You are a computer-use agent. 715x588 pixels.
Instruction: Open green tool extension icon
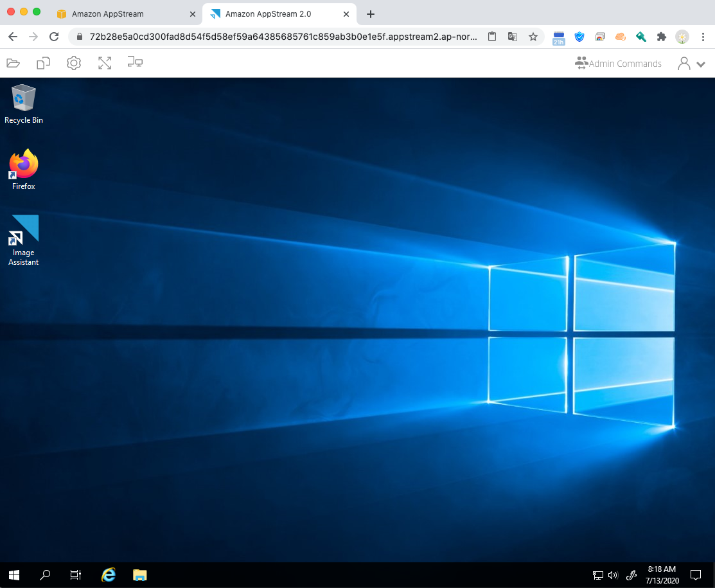coord(640,37)
